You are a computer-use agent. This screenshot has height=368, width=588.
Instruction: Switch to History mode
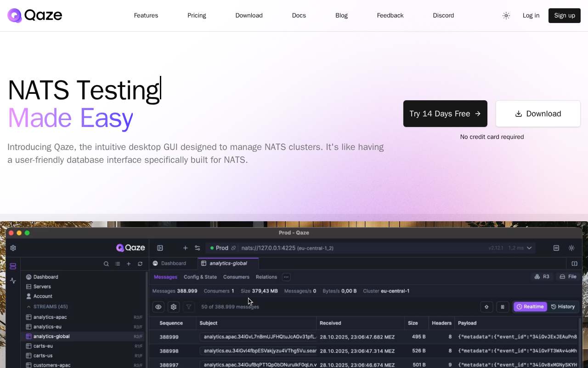pos(563,307)
